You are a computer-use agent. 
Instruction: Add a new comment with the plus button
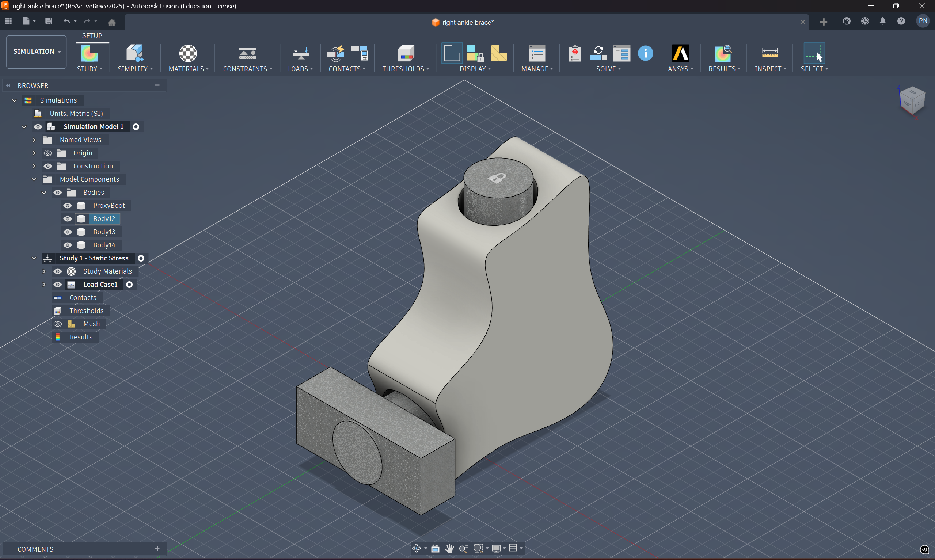157,549
